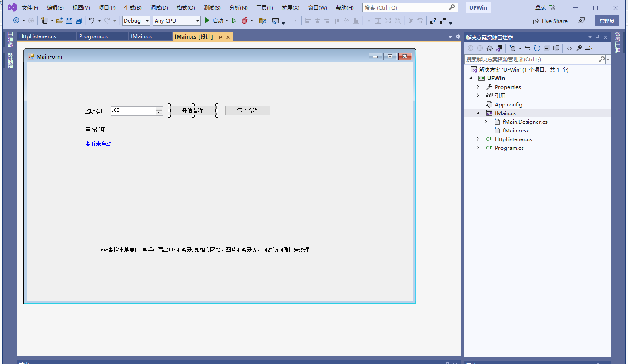Click Pending Changes Filter clock icon
This screenshot has width=628, height=364.
[x=513, y=48]
